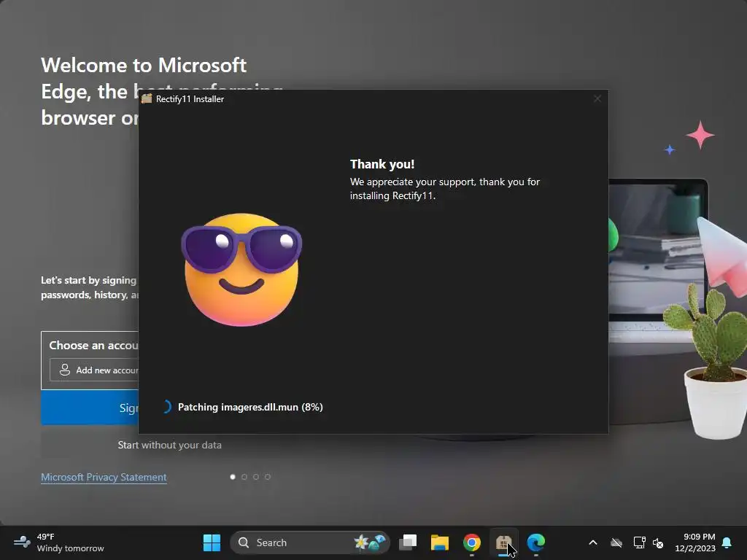Click the patching progress spinner

[166, 407]
